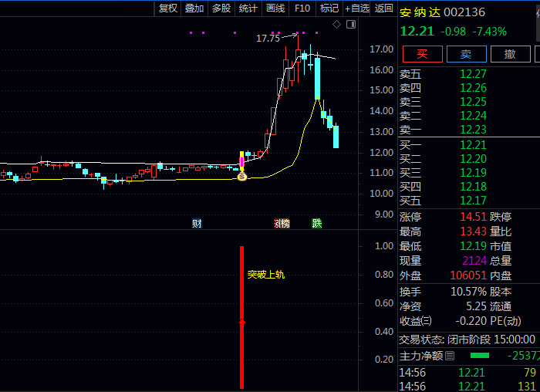Image resolution: width=540 pixels, height=392 pixels.
Task: Click the blue 卖 sell button
Action: point(466,54)
